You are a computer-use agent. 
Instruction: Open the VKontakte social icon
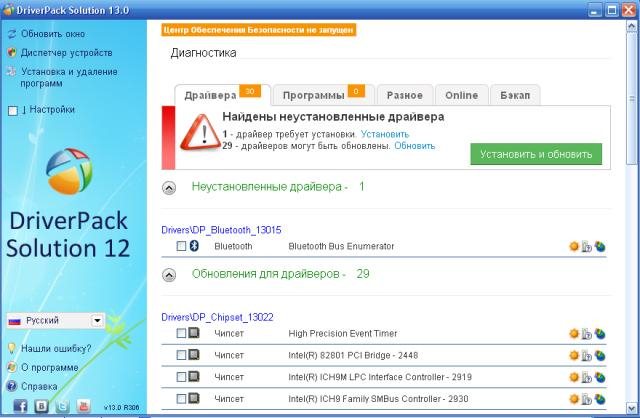[x=40, y=407]
